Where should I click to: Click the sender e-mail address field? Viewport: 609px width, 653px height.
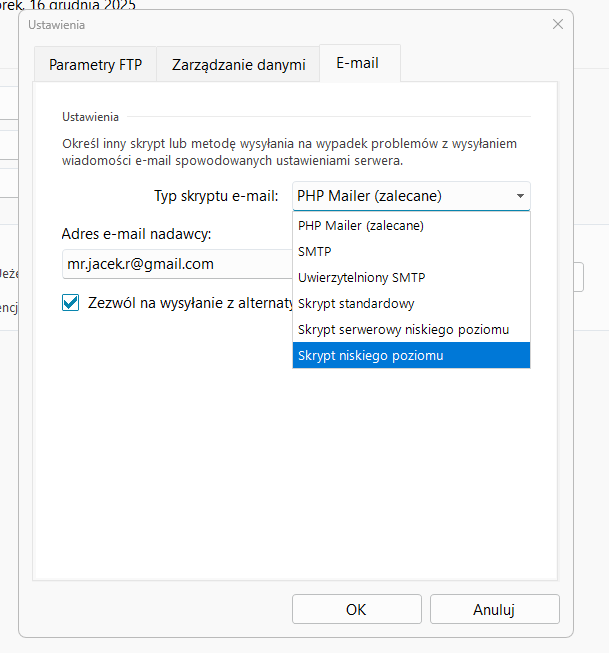(175, 265)
